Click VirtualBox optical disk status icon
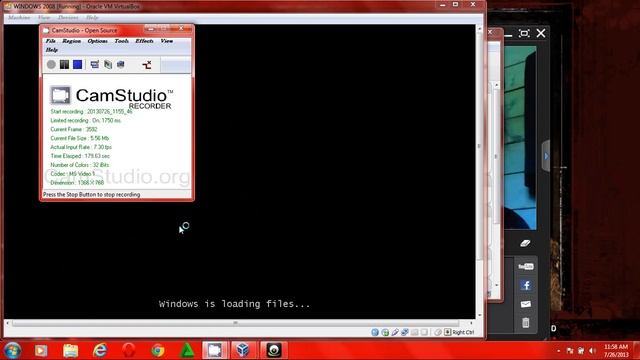The height and width of the screenshot is (360, 640). click(385, 332)
